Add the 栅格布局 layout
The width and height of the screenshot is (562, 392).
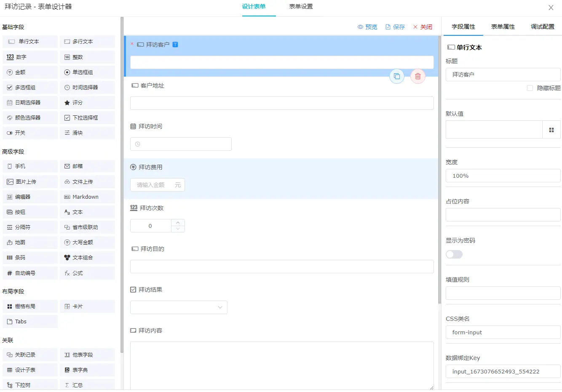pyautogui.click(x=30, y=306)
